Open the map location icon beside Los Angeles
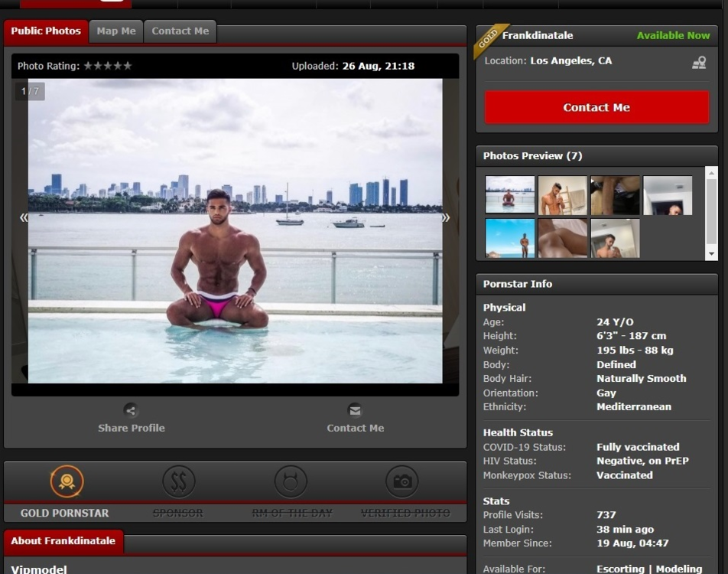Viewport: 728px width, 574px height. (698, 63)
